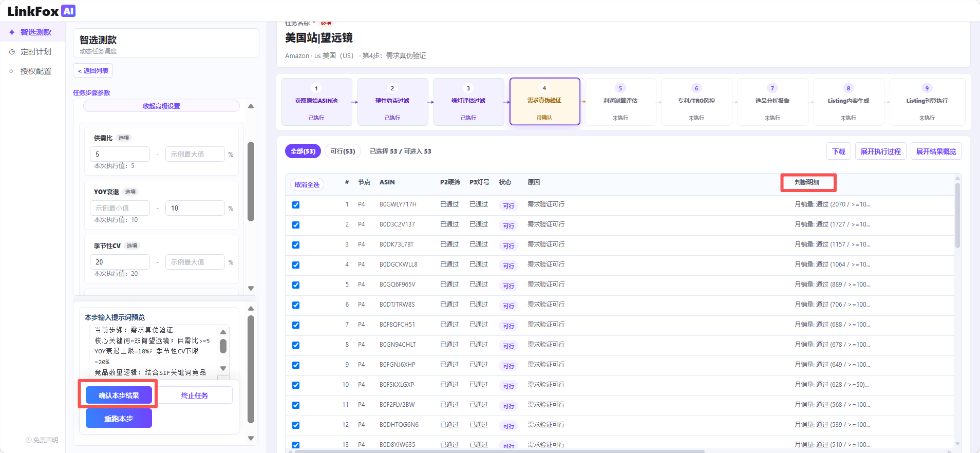Click the 供需比 maximum value field
The width and height of the screenshot is (980, 453).
(195, 154)
